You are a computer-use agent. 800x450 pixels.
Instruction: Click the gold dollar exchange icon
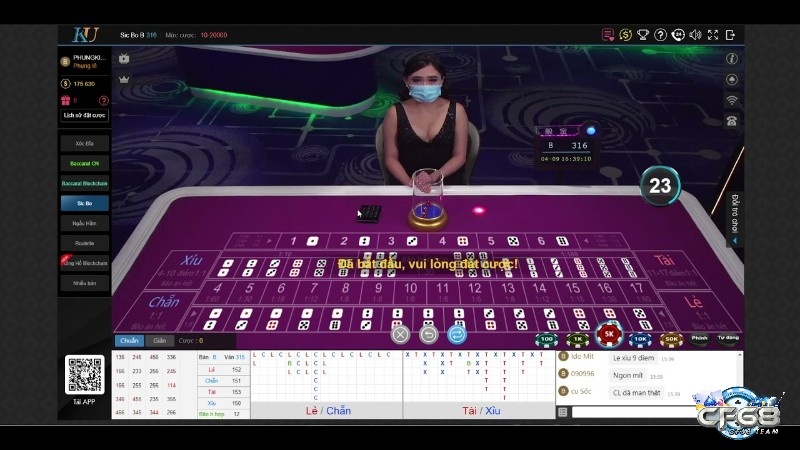pos(626,35)
